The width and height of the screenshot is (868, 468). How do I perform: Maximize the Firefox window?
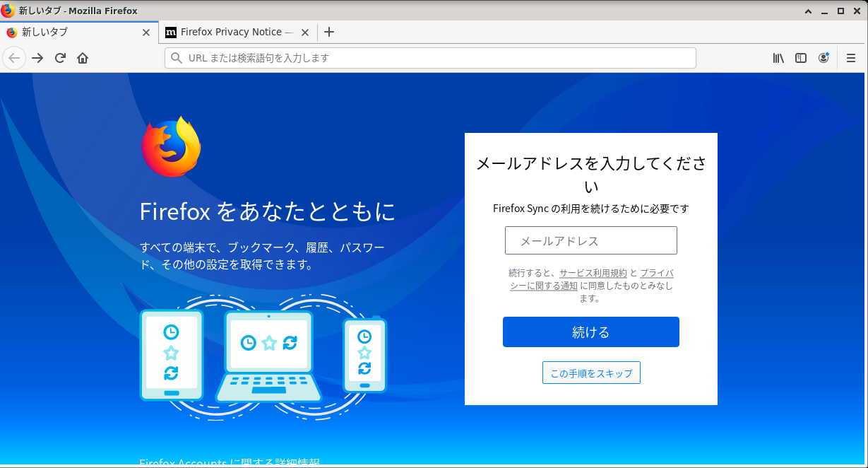[840, 11]
